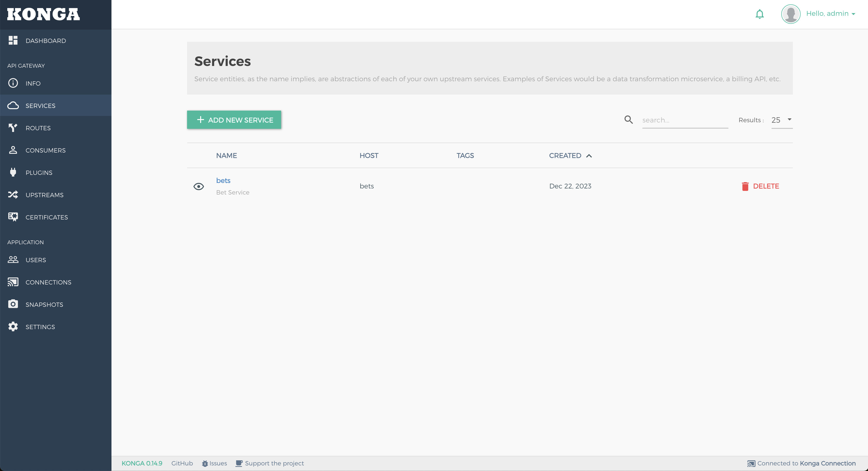Click the Routes fork icon
This screenshot has height=471, width=868.
pos(13,128)
